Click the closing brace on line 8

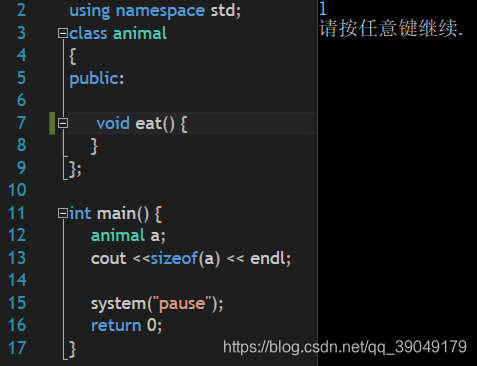pos(94,146)
